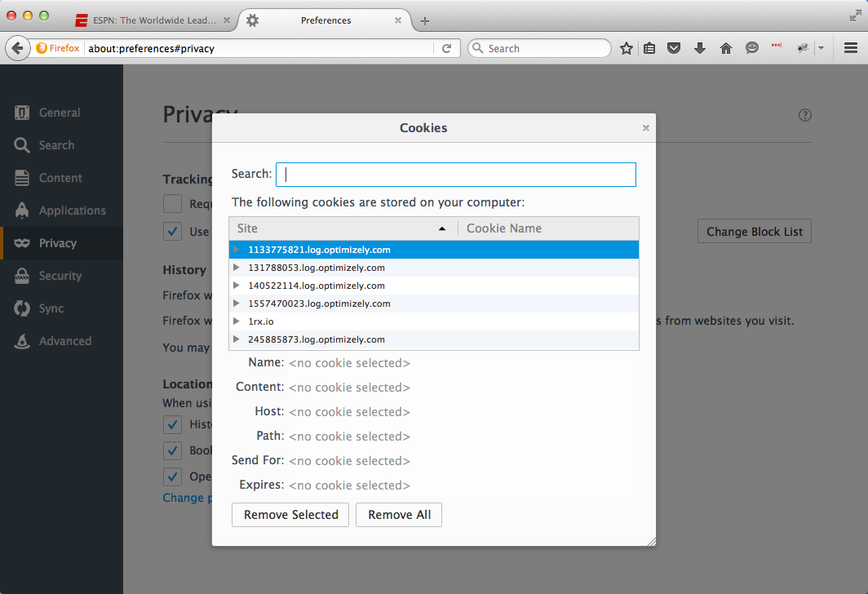Toggle the unchecked Tracking checkbox
This screenshot has width=868, height=594.
[x=172, y=204]
